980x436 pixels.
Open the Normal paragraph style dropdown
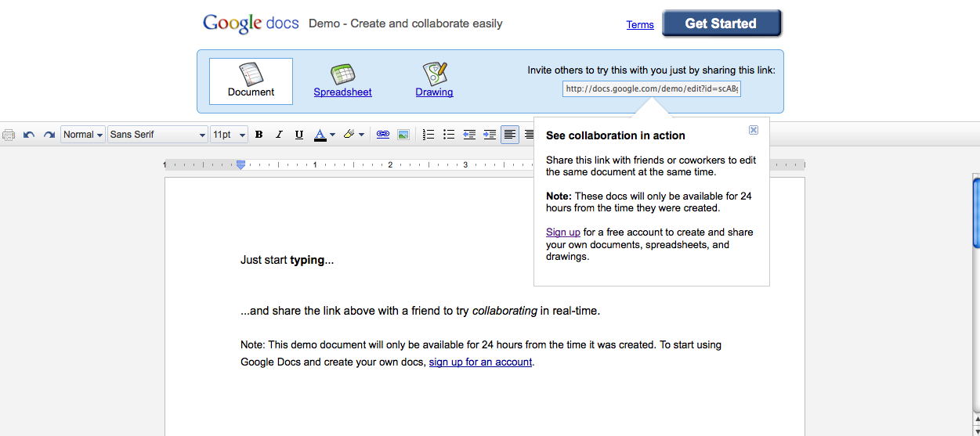click(83, 135)
